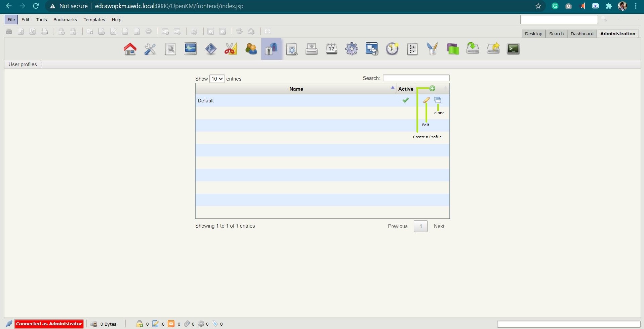Viewport: 644px width, 329px height.
Task: Open the File menu
Action: click(x=11, y=19)
